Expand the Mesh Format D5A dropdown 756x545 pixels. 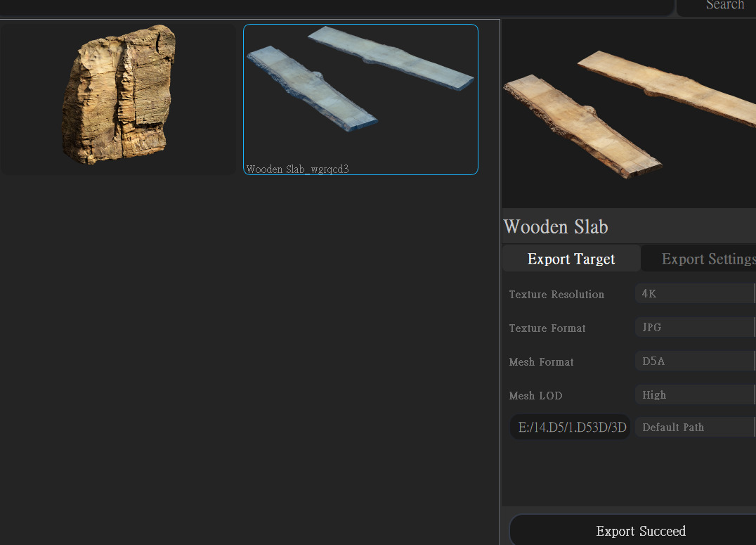[696, 361]
